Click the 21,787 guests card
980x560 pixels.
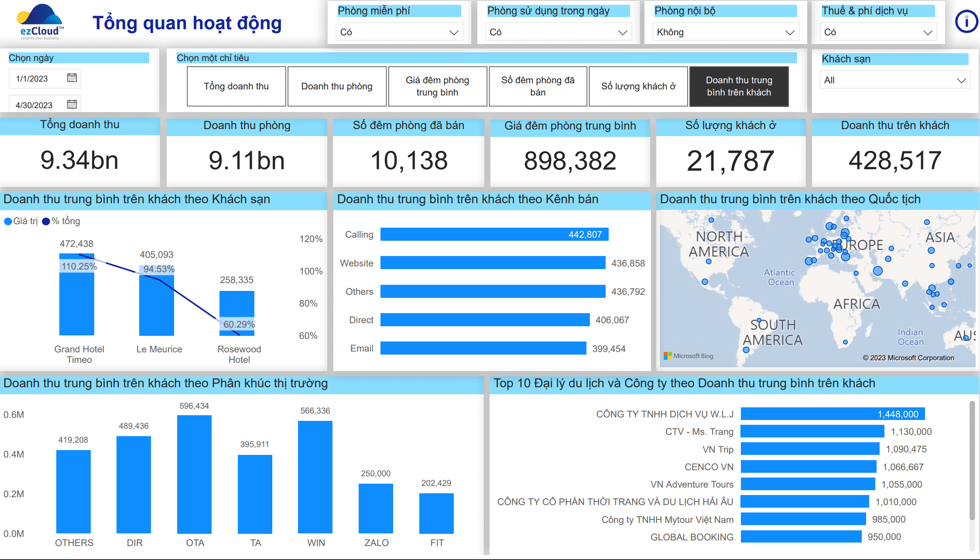point(731,152)
